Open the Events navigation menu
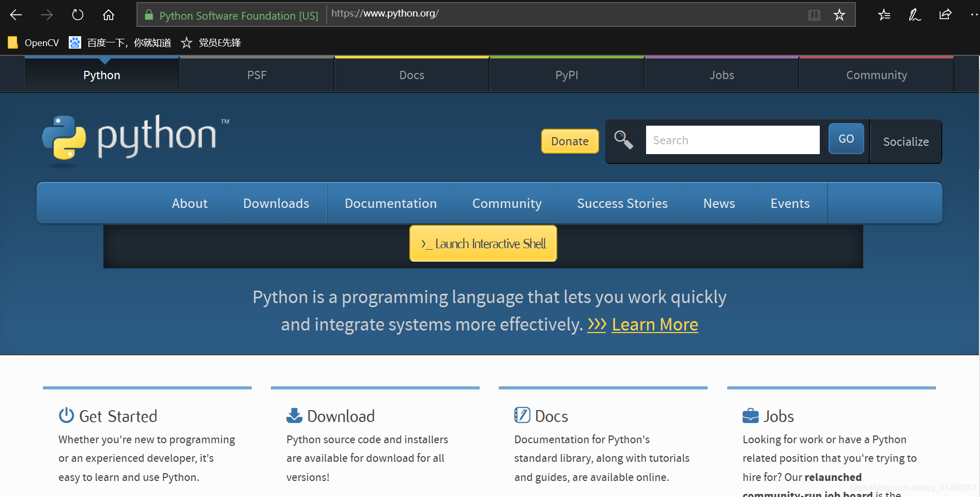Viewport: 980px width, 497px height. pos(790,203)
